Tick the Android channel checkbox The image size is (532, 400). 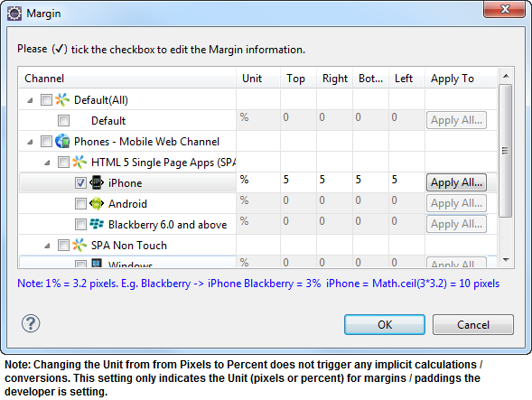point(80,203)
